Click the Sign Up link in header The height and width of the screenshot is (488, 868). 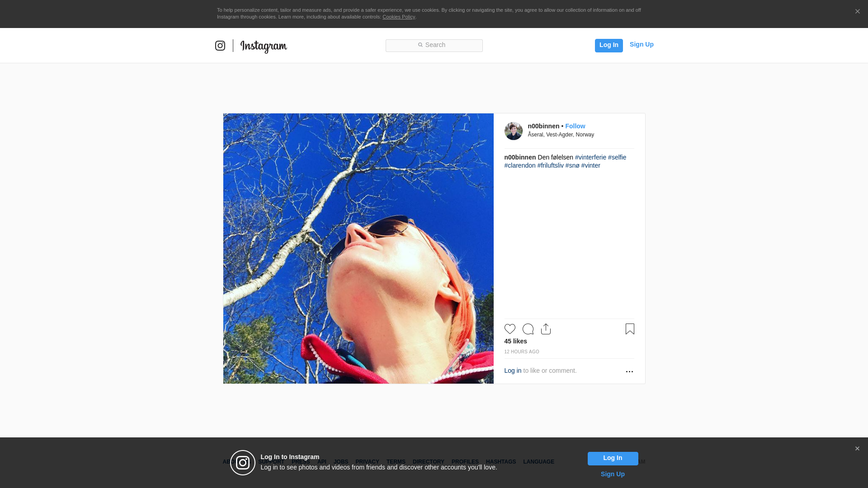click(x=642, y=44)
